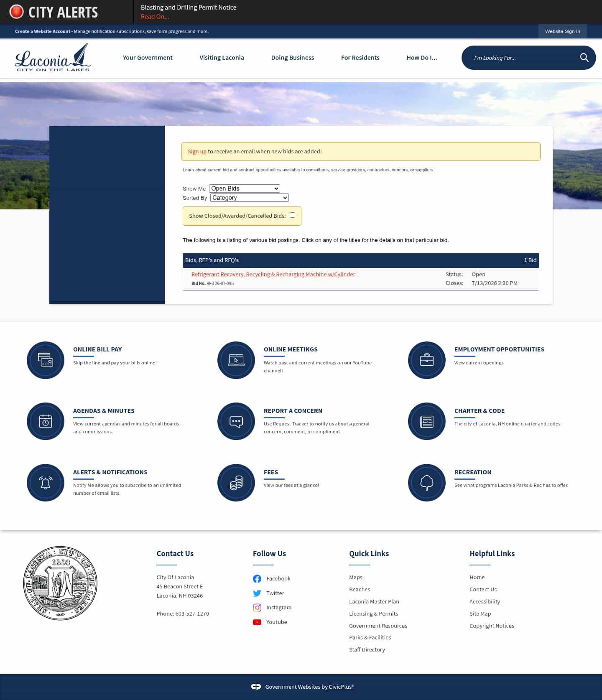
Task: Open Parks & Facilities link
Action: tap(370, 638)
